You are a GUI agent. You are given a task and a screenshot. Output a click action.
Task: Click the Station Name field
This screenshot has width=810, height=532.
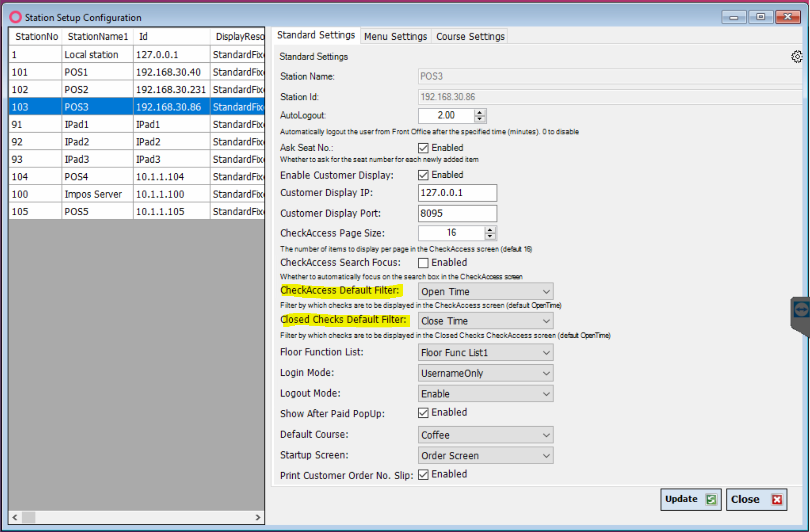[x=610, y=77]
